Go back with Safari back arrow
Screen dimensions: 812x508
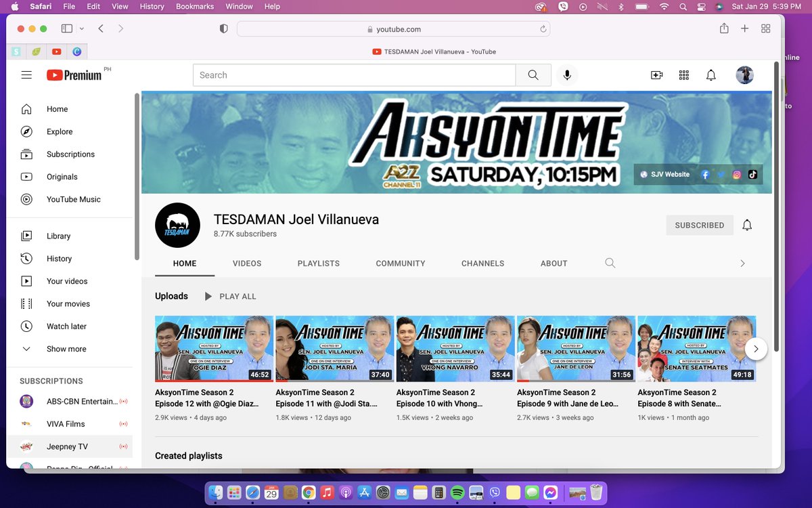101,28
